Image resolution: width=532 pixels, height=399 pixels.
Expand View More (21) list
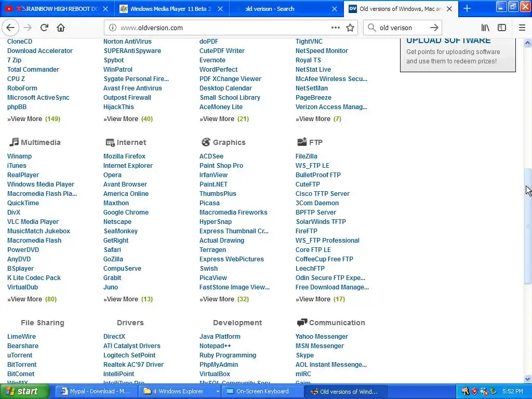[224, 119]
